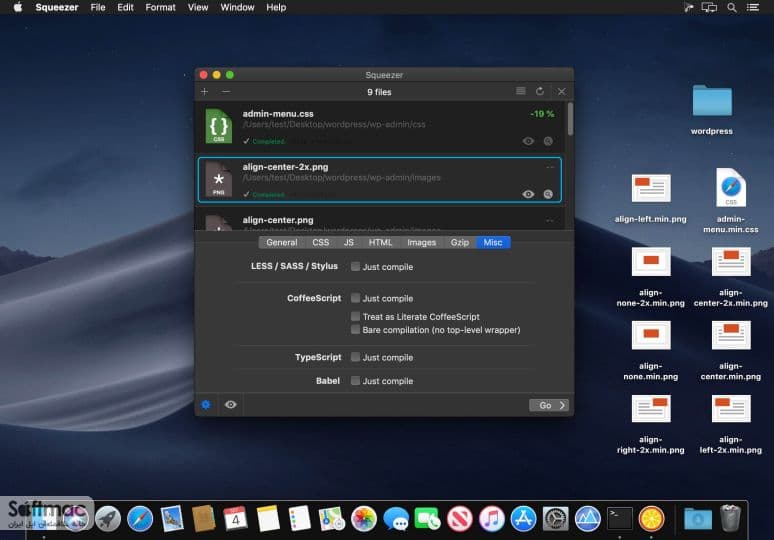Viewport: 774px width, 540px height.
Task: Switch to the HTML tab
Action: [x=380, y=242]
